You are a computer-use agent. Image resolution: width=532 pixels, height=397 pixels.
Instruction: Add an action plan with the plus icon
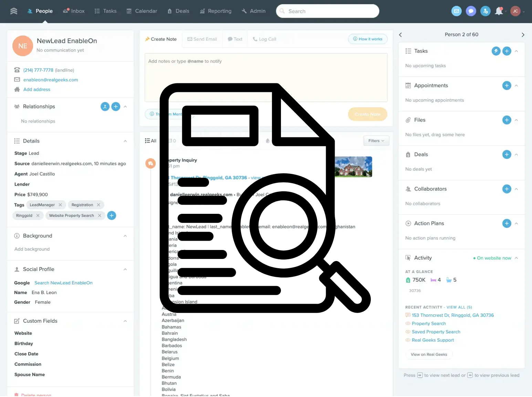click(507, 223)
